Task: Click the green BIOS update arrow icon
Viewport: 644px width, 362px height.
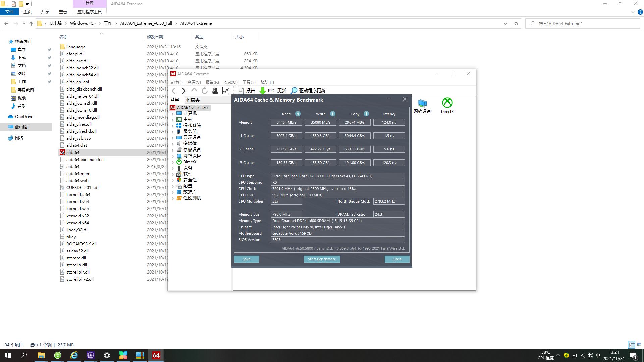Action: tap(263, 90)
